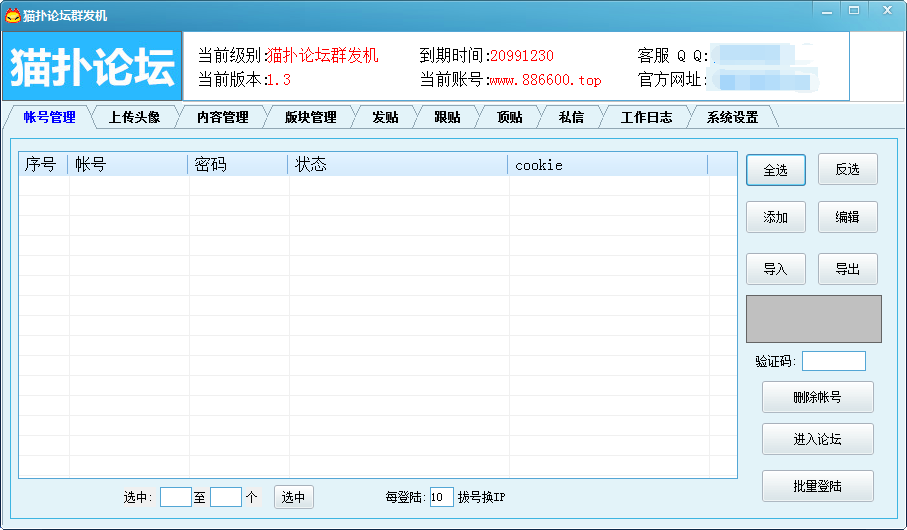The image size is (907, 530).
Task: Click the 每登陆 count input field
Action: 441,497
